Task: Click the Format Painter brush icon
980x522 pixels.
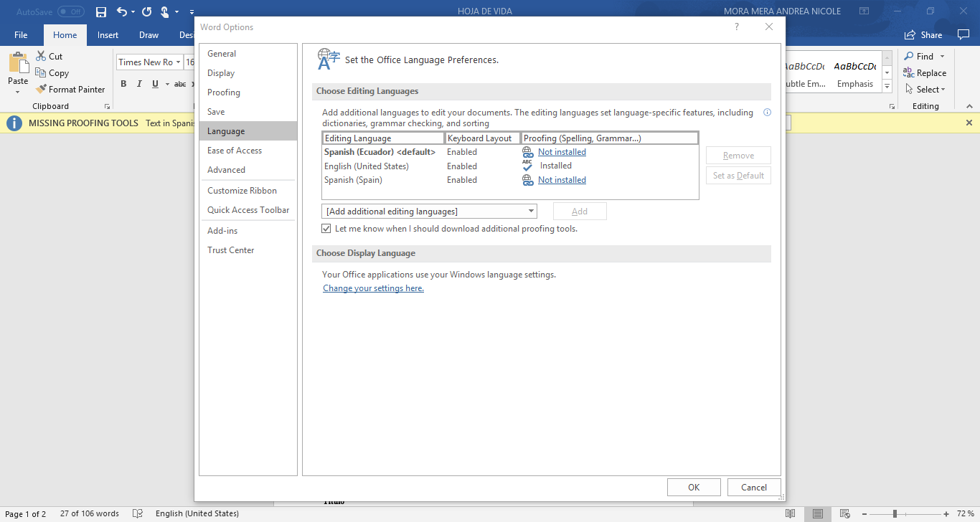Action: pyautogui.click(x=41, y=89)
